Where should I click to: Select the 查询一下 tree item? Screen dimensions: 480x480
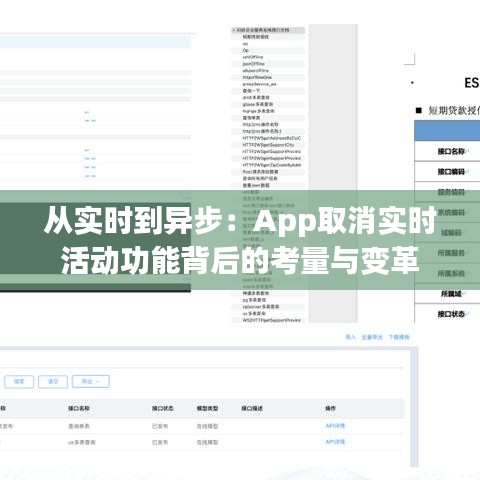[251, 91]
